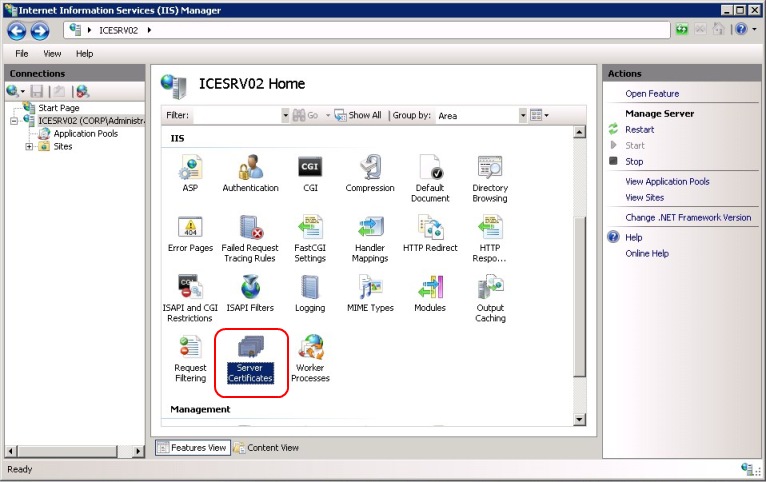
Task: Open ISAPI and CGI Restrictions
Action: point(190,298)
